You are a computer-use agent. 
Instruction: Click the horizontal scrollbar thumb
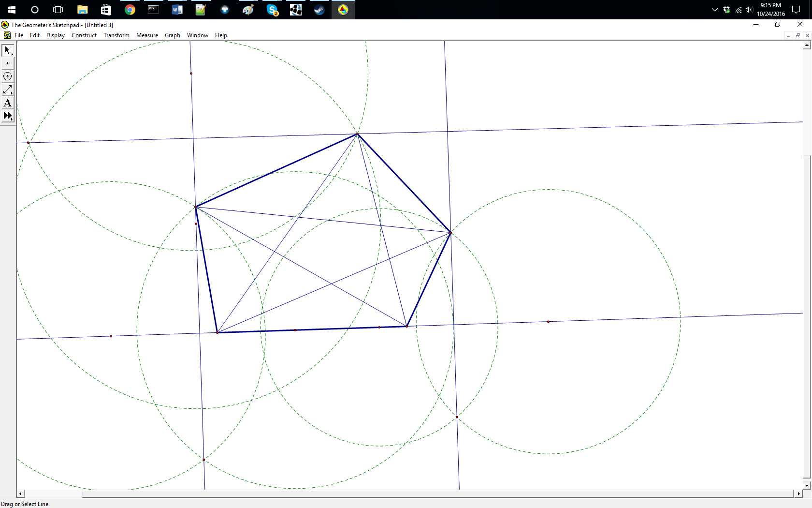[437, 493]
